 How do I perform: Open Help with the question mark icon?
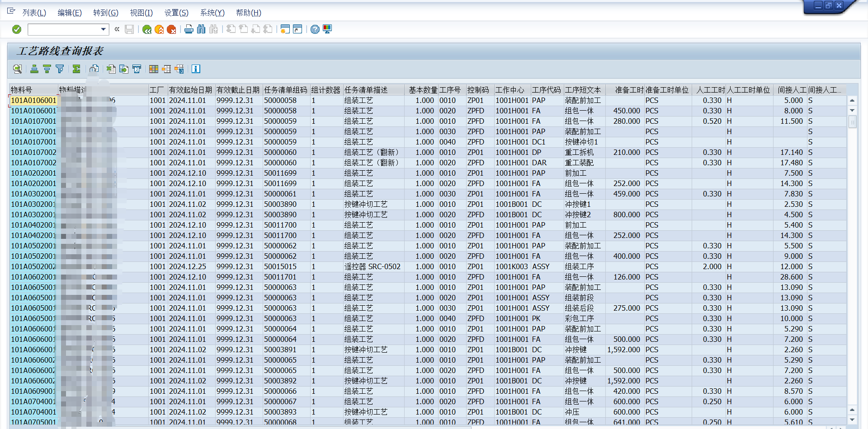tap(315, 29)
